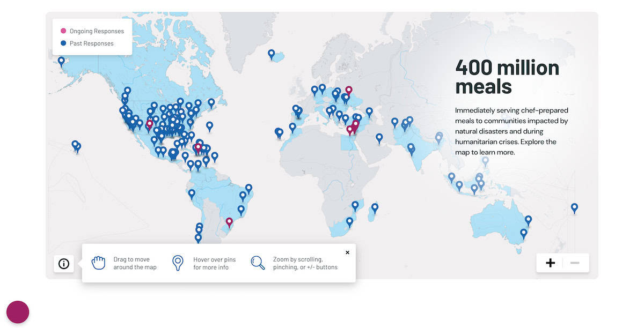Click the pink Ongoing Responses legend dot
The width and height of the screenshot is (644, 328).
click(63, 32)
